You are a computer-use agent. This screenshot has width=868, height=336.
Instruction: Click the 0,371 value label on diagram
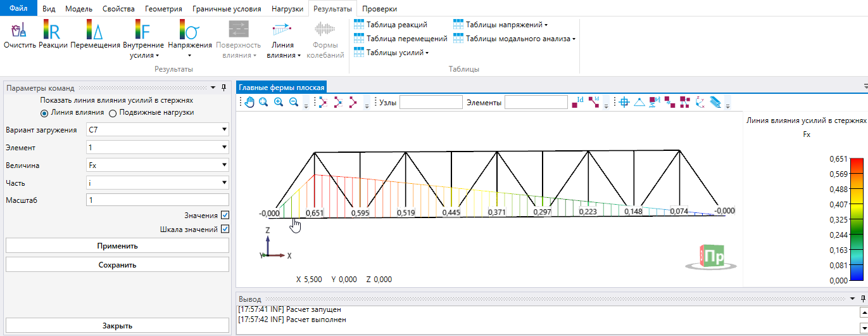(496, 212)
